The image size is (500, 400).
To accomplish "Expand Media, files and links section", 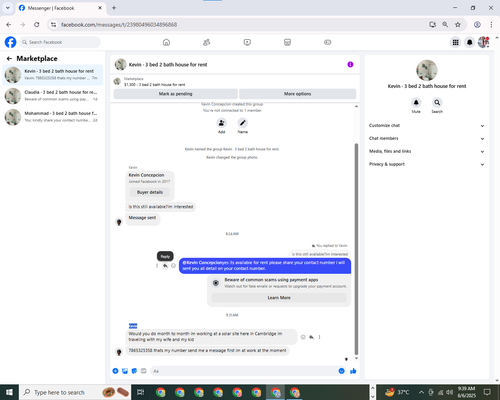I will (426, 151).
